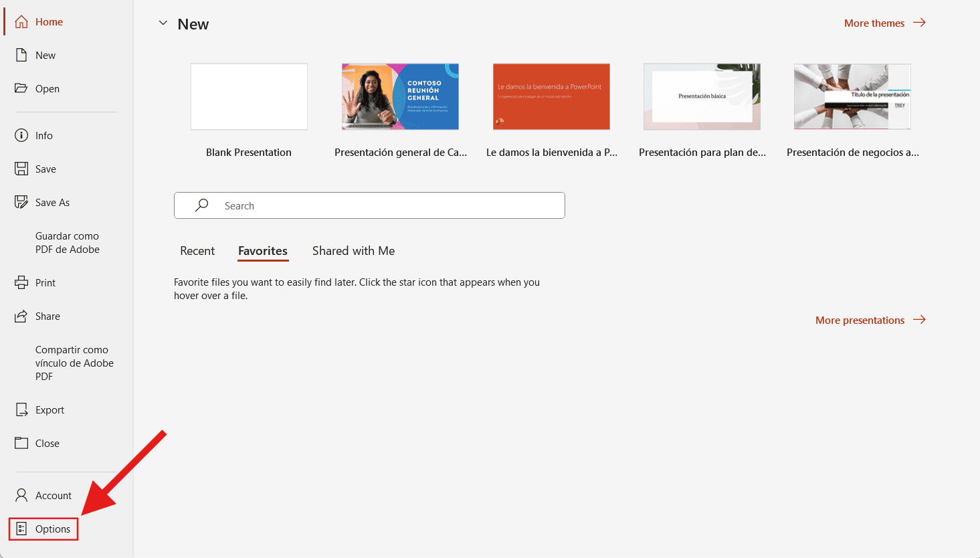Click the Home icon in sidebar

21,22
